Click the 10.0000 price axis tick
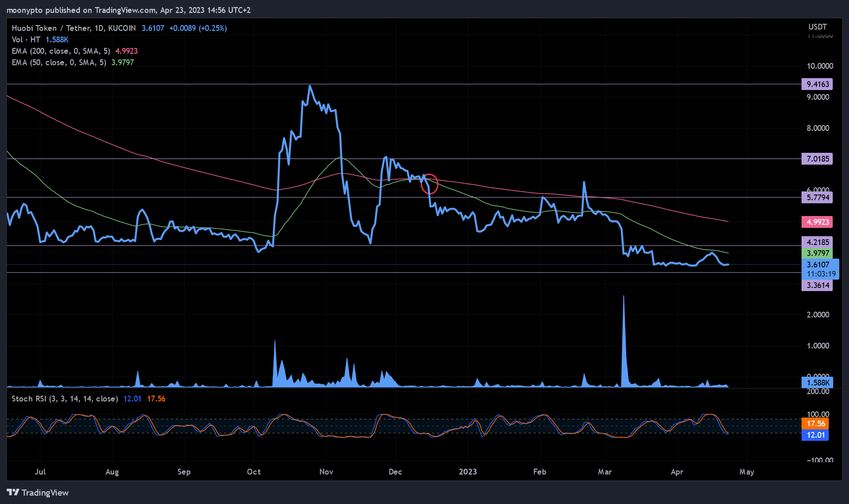Screen dimensions: 849x504 tap(820, 66)
